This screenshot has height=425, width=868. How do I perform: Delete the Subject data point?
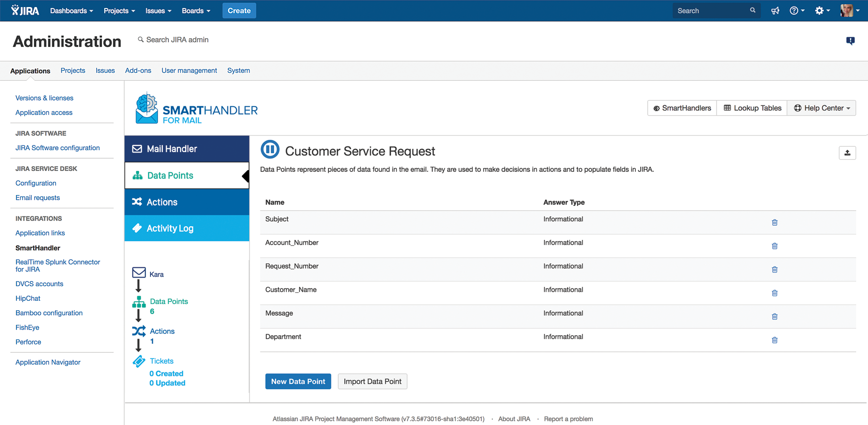pos(775,222)
